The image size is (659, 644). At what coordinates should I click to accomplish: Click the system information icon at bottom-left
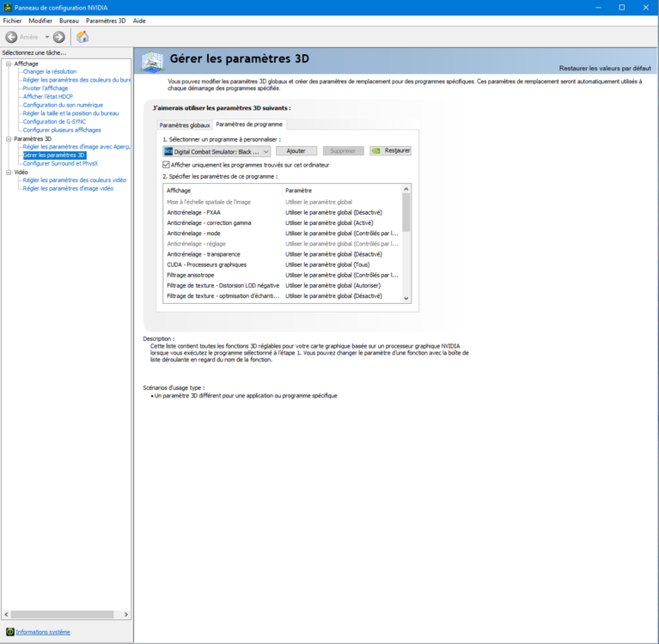10,632
